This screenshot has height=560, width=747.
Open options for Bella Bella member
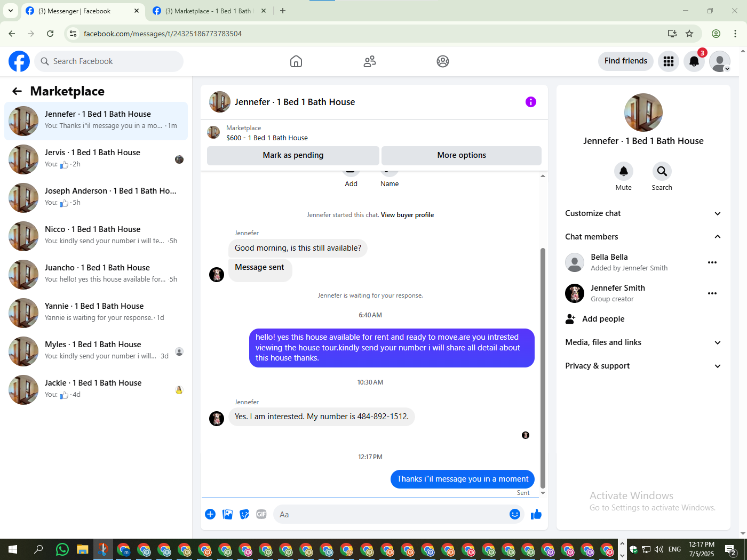(x=712, y=262)
